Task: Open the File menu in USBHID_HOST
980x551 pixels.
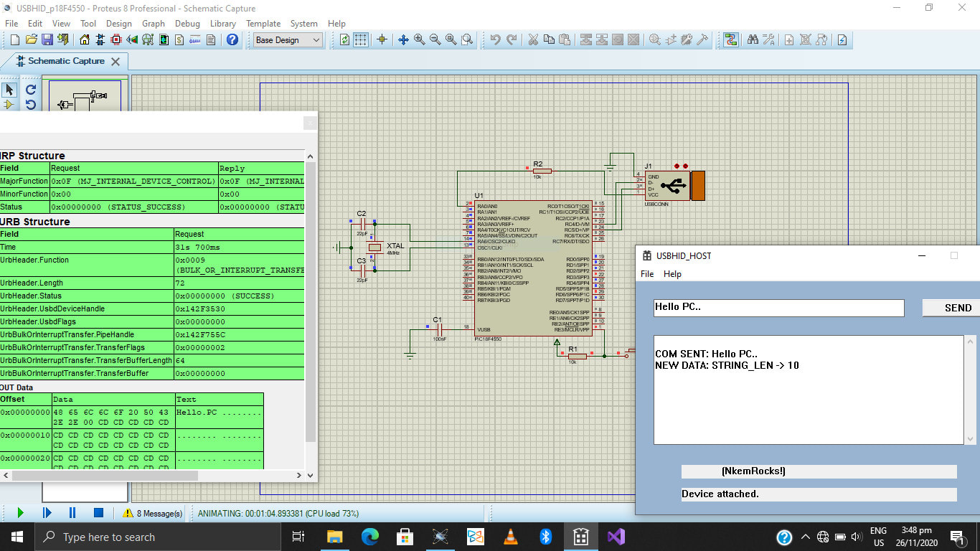Action: click(647, 274)
